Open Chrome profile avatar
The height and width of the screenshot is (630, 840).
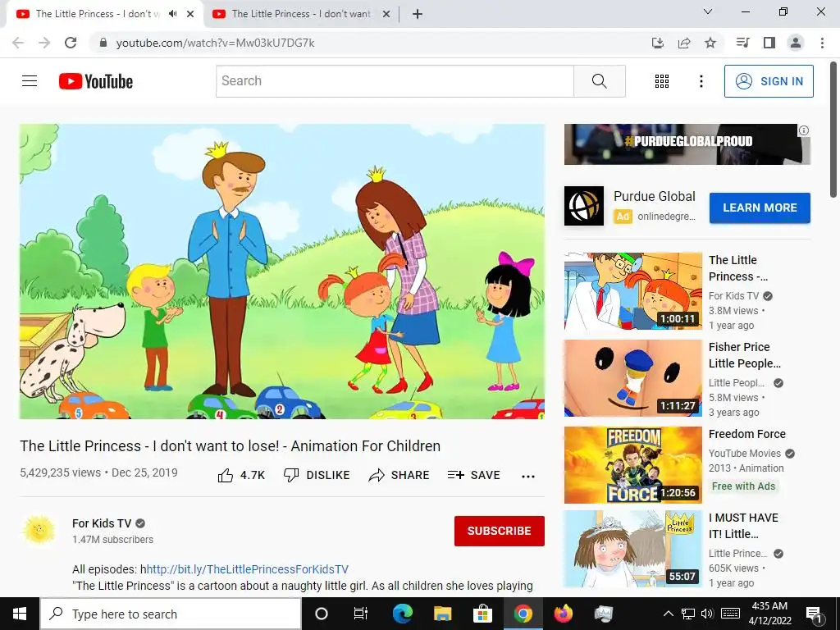coord(796,43)
